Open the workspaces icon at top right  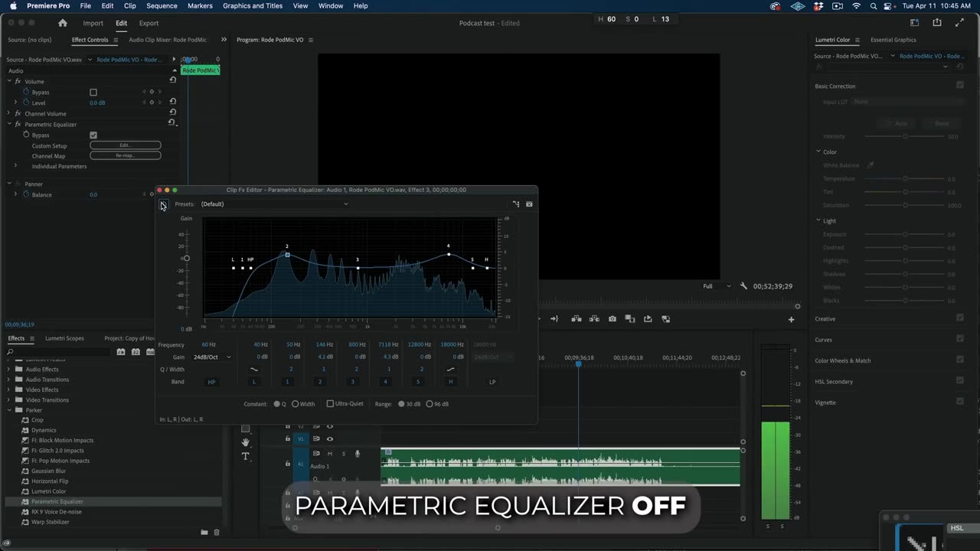[914, 23]
